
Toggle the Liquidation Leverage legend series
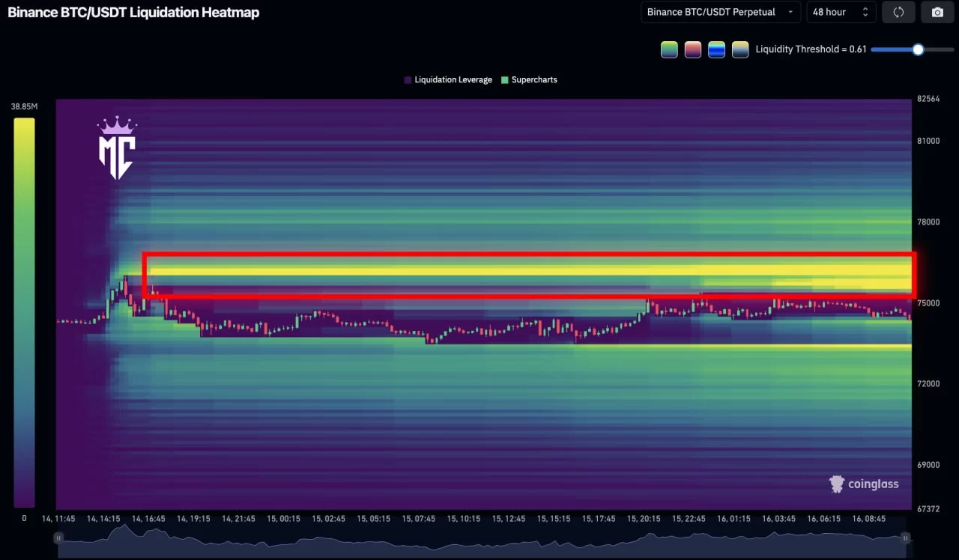click(448, 79)
